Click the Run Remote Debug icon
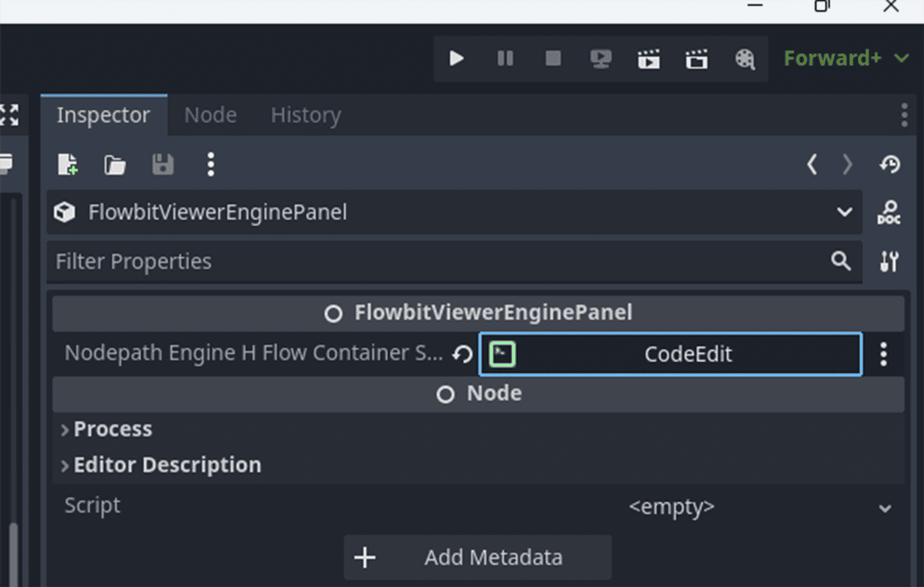924x587 pixels. pos(600,59)
